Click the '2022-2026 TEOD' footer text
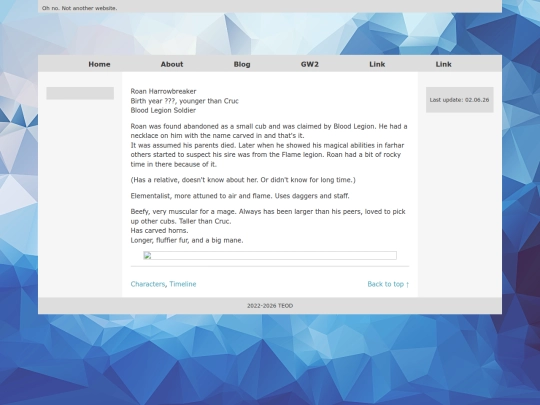540x405 pixels. tap(270, 306)
